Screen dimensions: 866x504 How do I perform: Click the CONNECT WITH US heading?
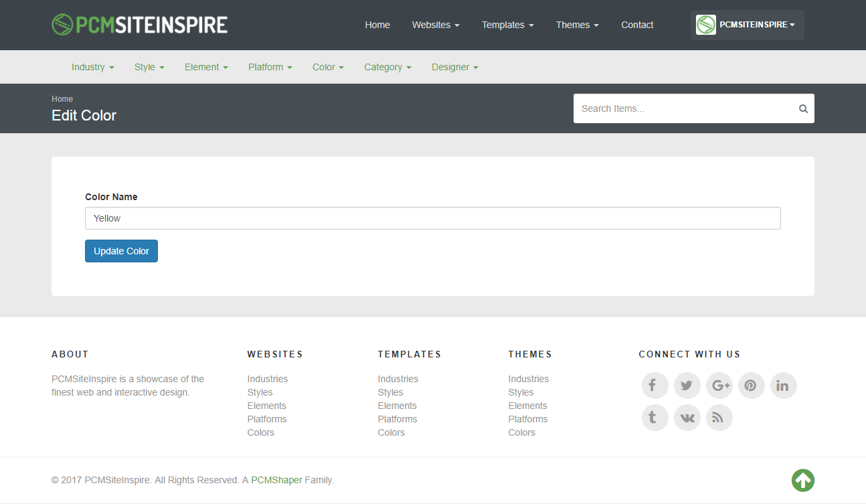click(689, 354)
